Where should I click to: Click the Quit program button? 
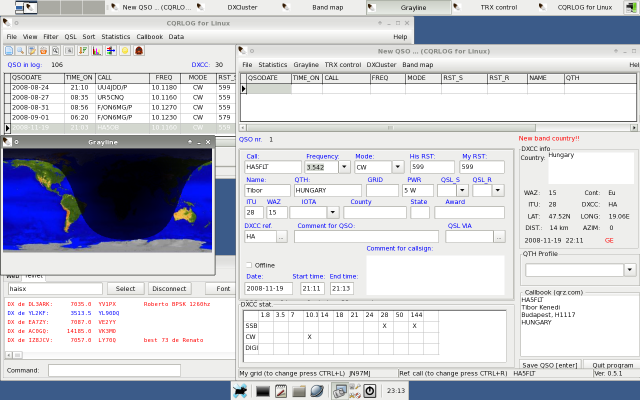[612, 364]
